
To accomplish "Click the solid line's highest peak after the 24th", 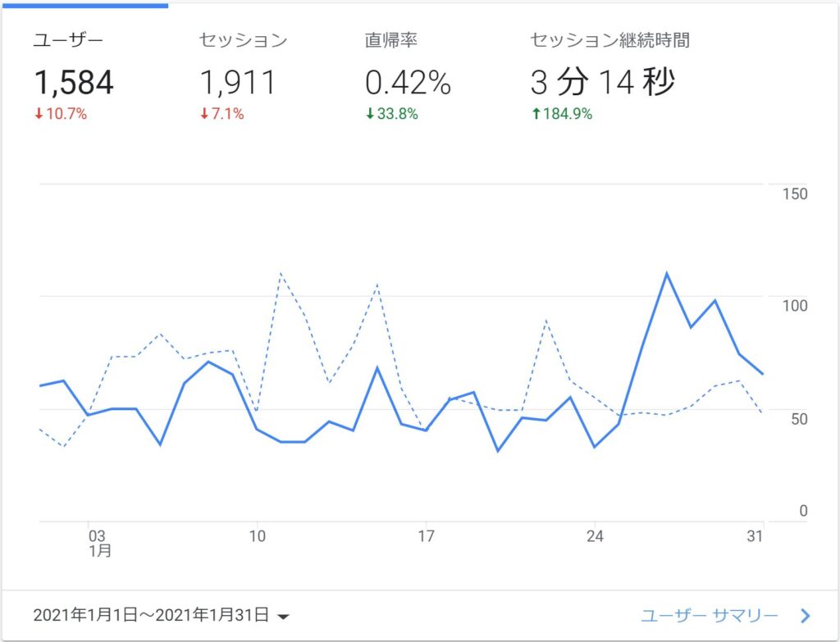I will pos(666,273).
